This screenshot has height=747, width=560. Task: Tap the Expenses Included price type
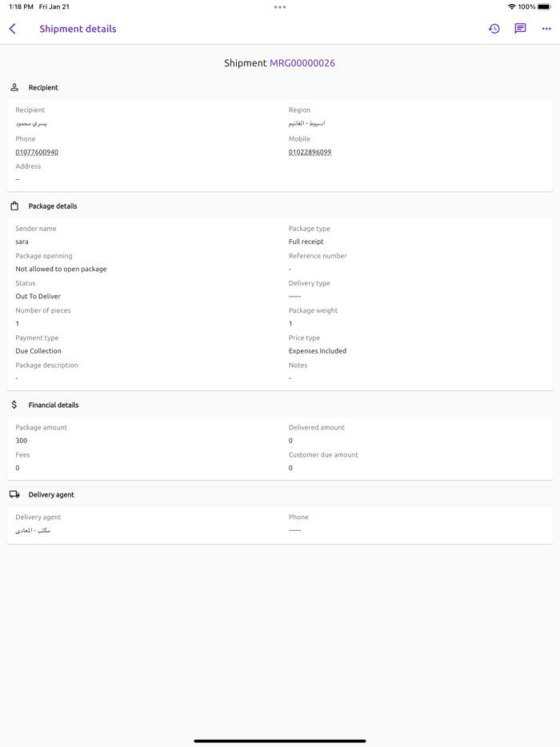(318, 351)
